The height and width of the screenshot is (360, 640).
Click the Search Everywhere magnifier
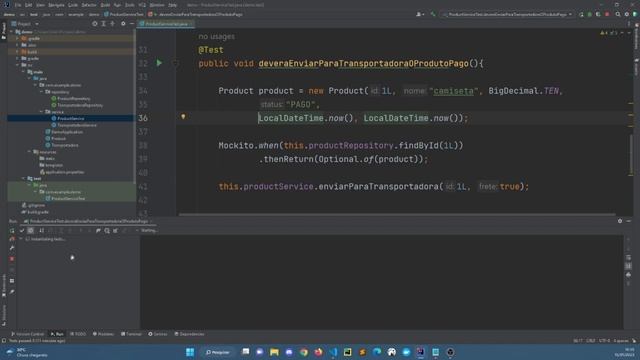pos(618,14)
